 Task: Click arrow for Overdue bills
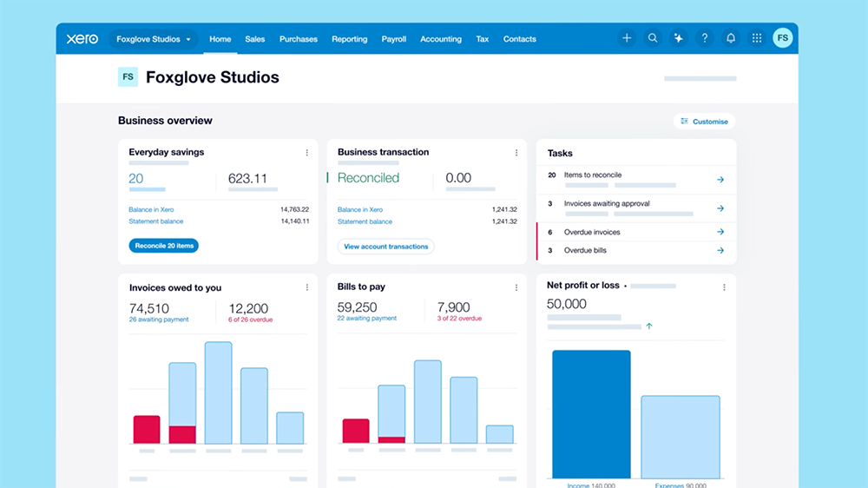click(x=720, y=250)
